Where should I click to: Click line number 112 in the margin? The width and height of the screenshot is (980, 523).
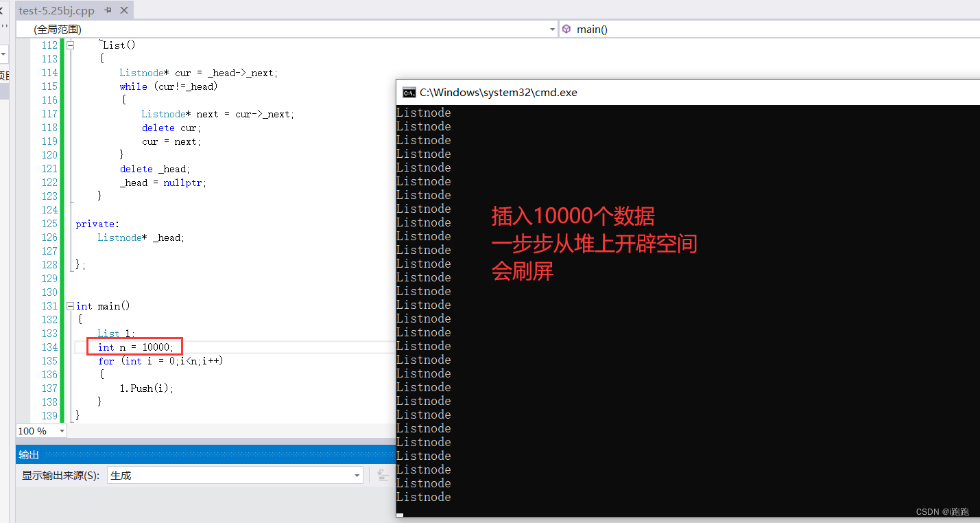pos(49,45)
